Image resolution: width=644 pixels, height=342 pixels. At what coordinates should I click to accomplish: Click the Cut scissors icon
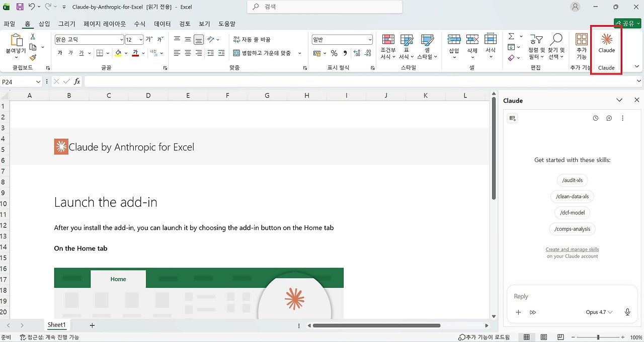click(33, 37)
